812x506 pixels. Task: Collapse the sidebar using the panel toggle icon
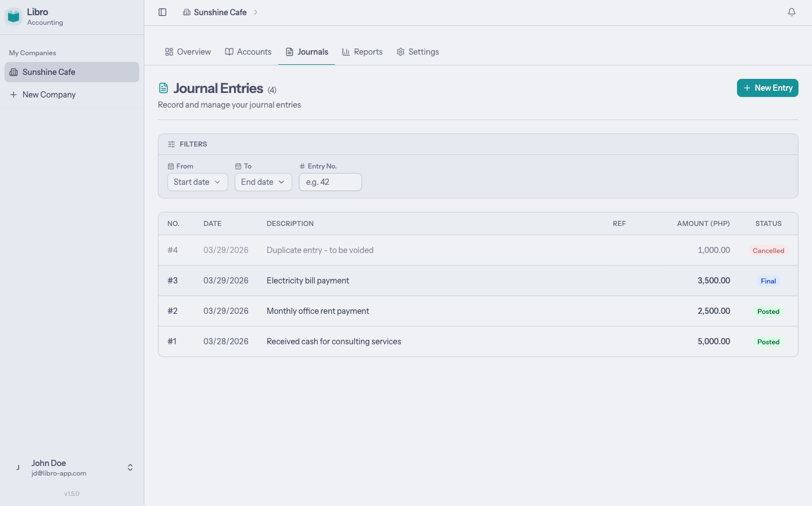point(162,12)
